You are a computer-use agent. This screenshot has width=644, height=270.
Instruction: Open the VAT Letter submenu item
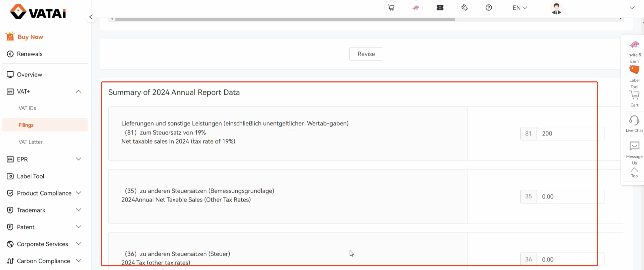[x=31, y=142]
